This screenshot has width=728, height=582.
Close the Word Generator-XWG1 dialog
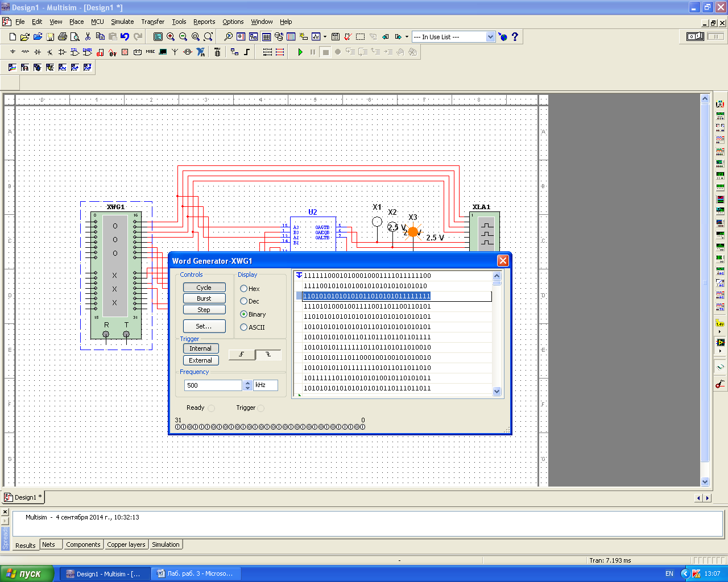[x=503, y=260]
